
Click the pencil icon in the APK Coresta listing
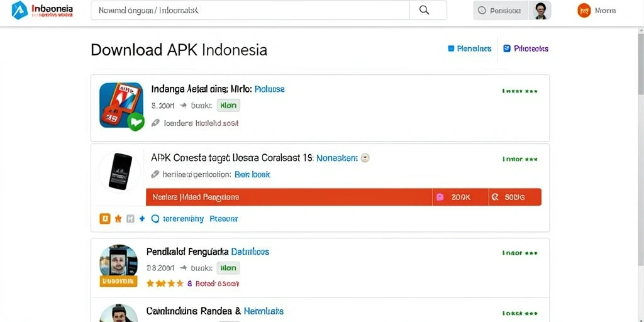click(x=155, y=175)
